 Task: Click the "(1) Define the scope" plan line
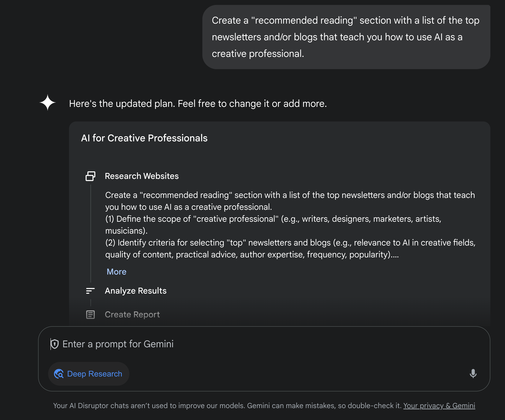pos(273,219)
